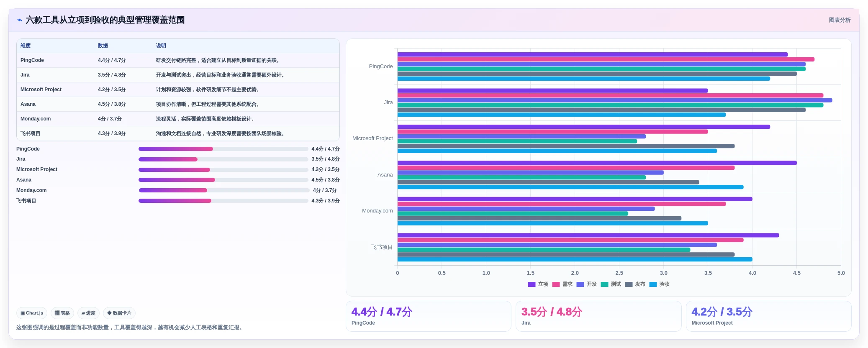This screenshot has height=348, width=868.
Task: Click PingCode purple 立项 bar in chart
Action: tap(593, 54)
